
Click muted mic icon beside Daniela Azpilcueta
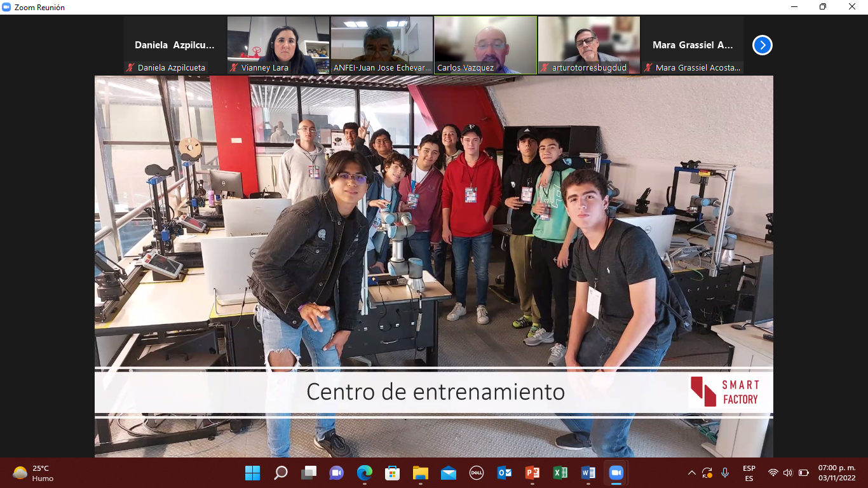(x=131, y=67)
